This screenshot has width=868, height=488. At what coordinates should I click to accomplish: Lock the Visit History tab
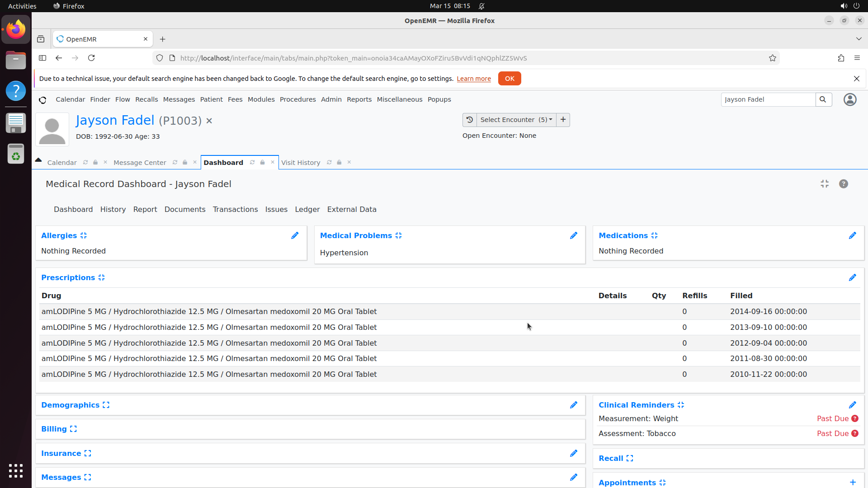[339, 162]
